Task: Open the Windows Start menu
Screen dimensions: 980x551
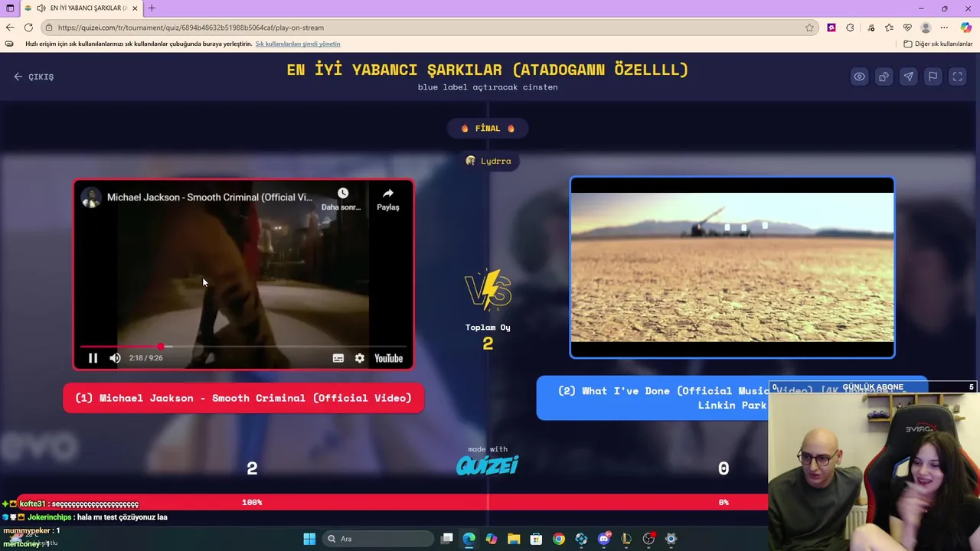Action: (x=309, y=539)
